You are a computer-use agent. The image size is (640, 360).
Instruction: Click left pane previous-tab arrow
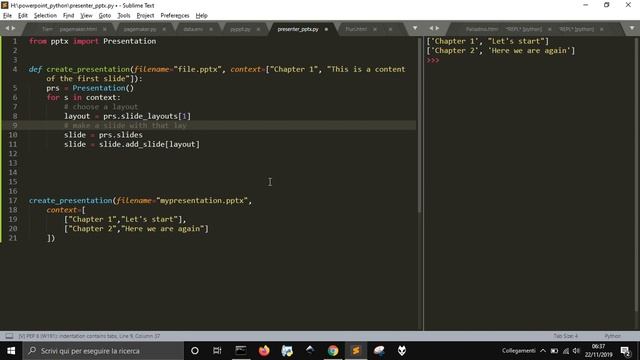tap(7, 28)
